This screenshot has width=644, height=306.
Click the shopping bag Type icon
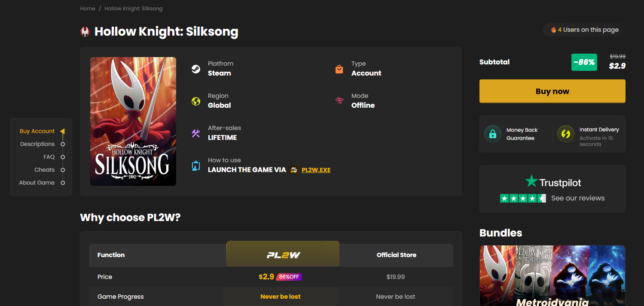coord(339,68)
